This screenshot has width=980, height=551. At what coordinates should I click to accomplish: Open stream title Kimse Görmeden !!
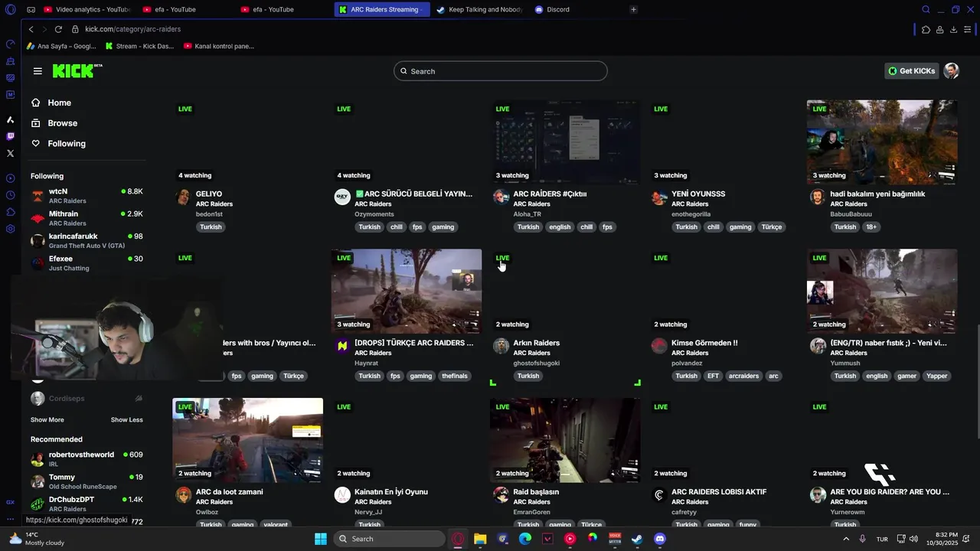704,343
